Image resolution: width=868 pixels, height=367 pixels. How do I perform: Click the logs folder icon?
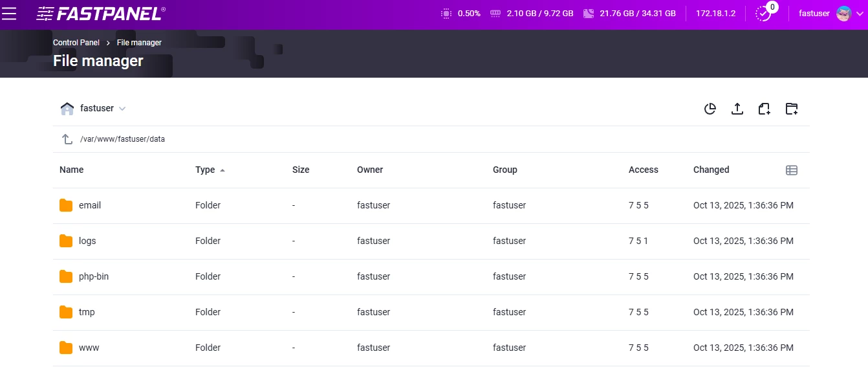66,241
